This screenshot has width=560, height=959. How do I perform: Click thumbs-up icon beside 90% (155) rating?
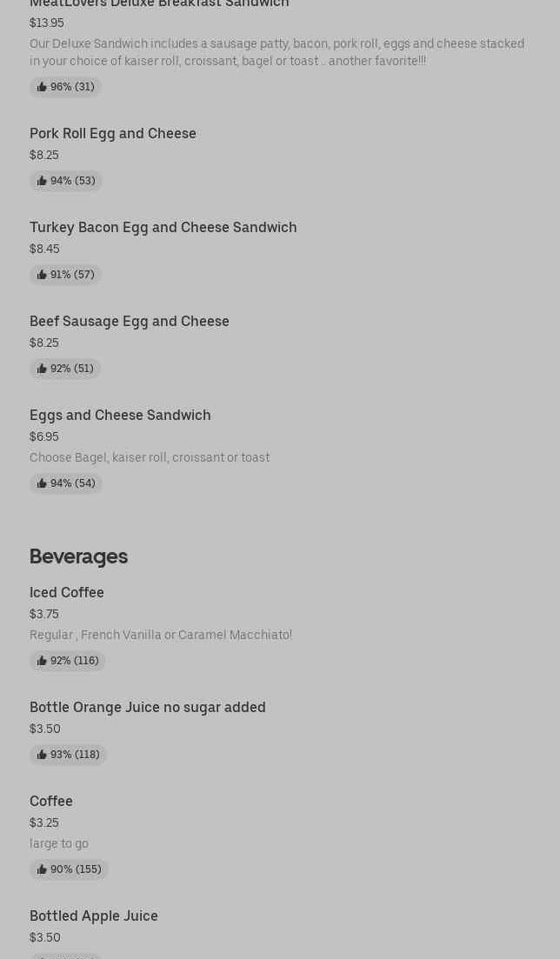(42, 869)
